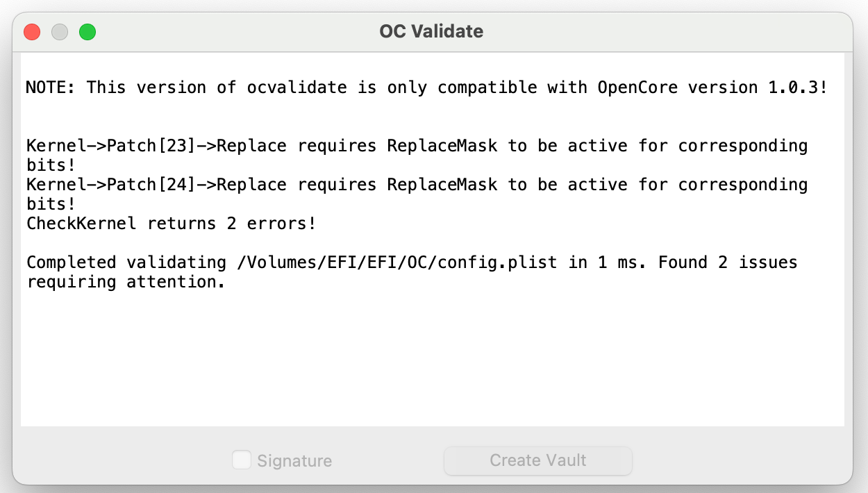
Task: Tick the Signature checkbox
Action: point(242,460)
